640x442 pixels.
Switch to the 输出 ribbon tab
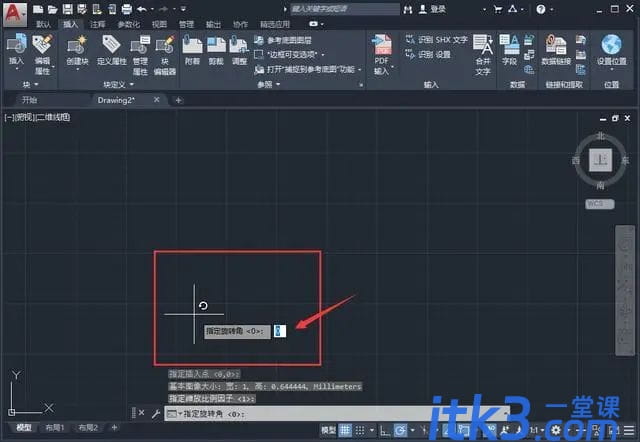pyautogui.click(x=213, y=24)
